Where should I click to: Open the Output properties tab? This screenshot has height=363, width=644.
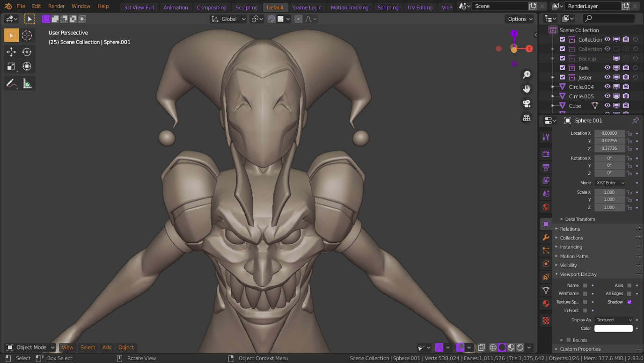pyautogui.click(x=546, y=167)
